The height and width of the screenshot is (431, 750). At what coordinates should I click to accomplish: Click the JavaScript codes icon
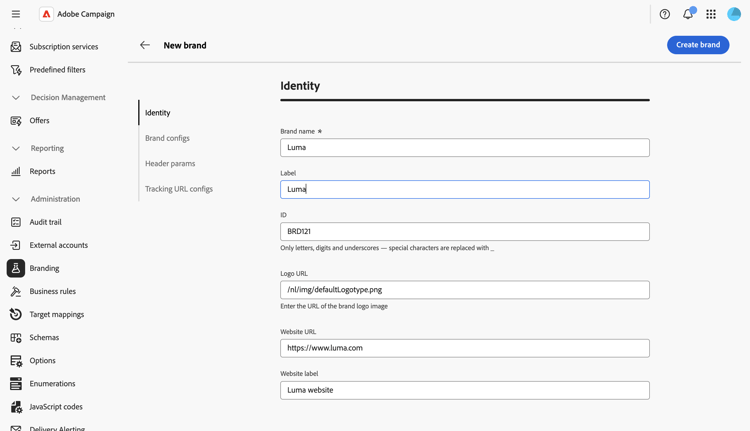click(16, 407)
